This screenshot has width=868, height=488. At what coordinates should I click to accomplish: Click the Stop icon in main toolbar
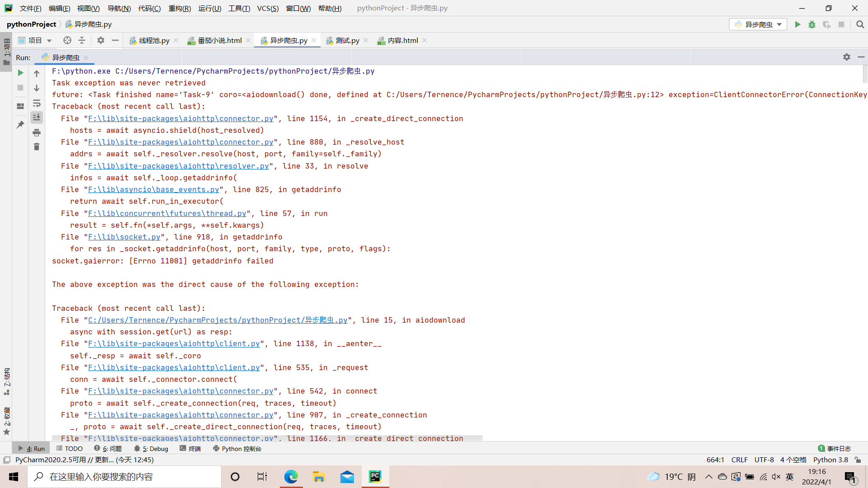841,24
